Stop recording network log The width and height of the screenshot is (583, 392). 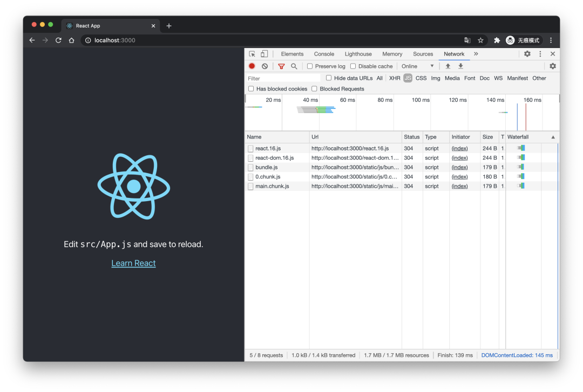coord(252,66)
